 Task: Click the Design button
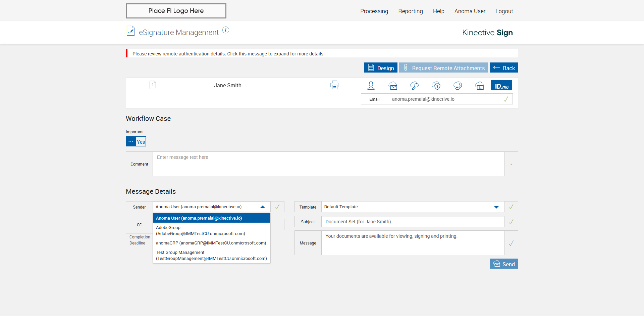coord(381,68)
